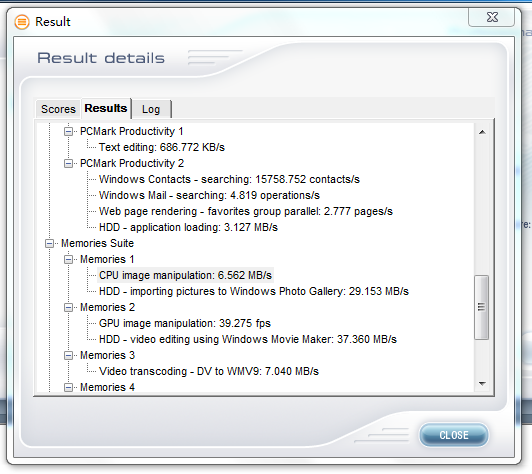Collapse the PCMark Productivity 1 node
The height and width of the screenshot is (474, 532).
pyautogui.click(x=69, y=131)
